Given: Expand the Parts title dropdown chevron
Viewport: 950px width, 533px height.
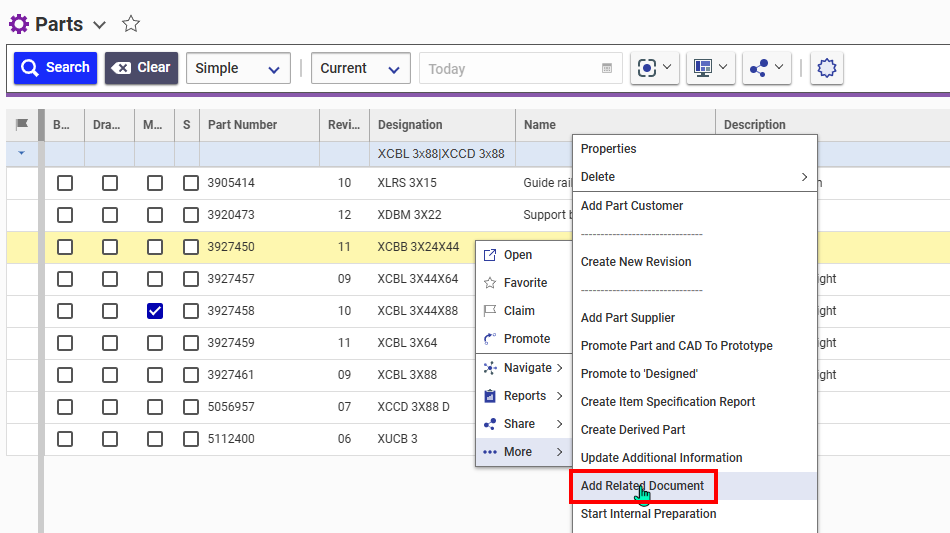Looking at the screenshot, I should pos(99,25).
